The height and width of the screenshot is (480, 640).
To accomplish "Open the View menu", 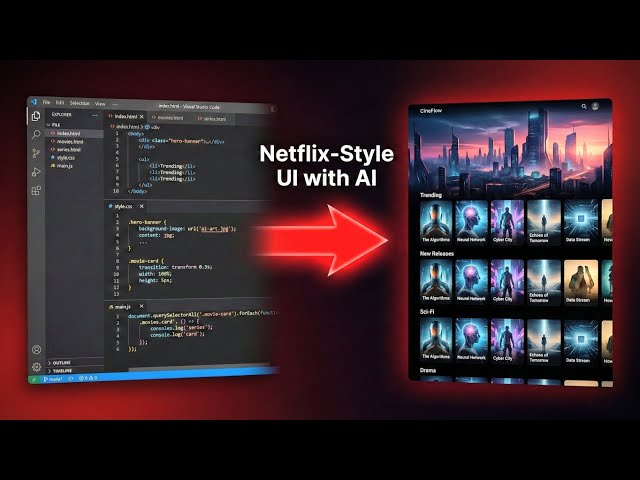I will [100, 104].
